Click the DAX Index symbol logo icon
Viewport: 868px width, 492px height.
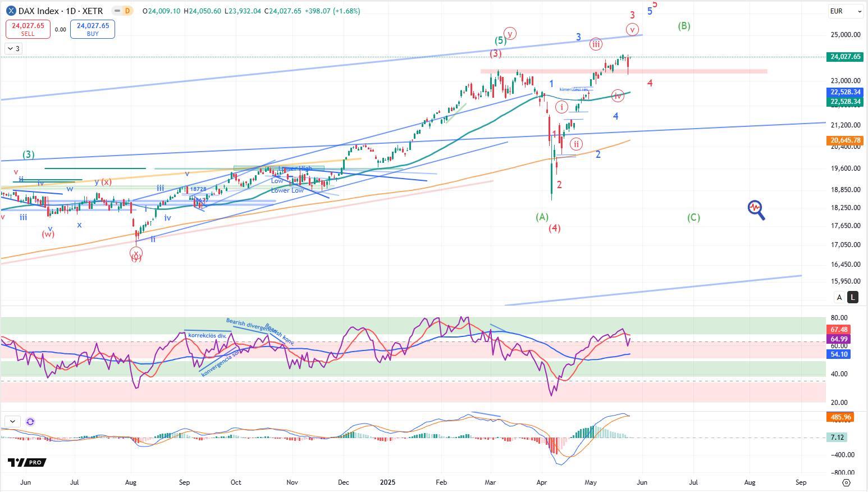pos(11,11)
